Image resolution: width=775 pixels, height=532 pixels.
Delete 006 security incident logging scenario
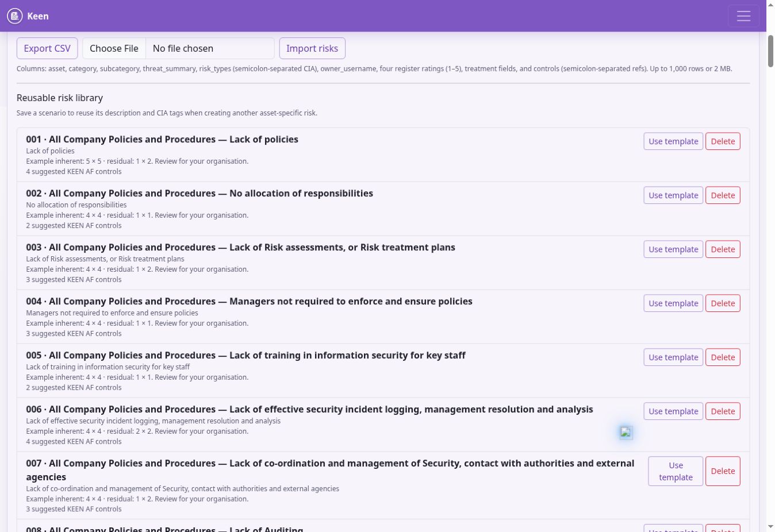[723, 411]
